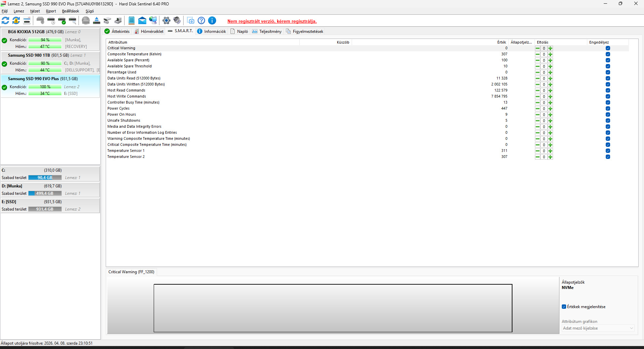
Task: Switch to the Információk tab
Action: 211,31
